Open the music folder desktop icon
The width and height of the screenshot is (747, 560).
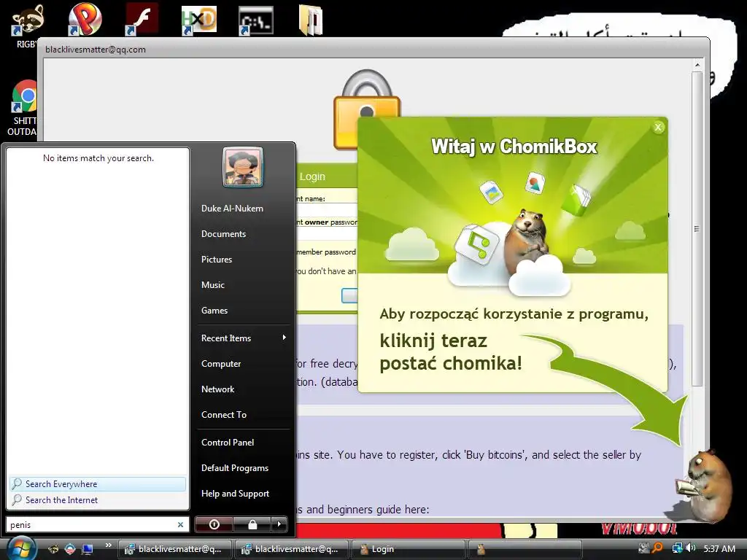[311, 20]
